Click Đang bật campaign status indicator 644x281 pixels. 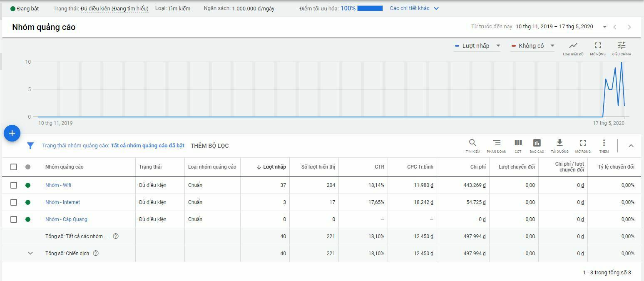tap(25, 8)
